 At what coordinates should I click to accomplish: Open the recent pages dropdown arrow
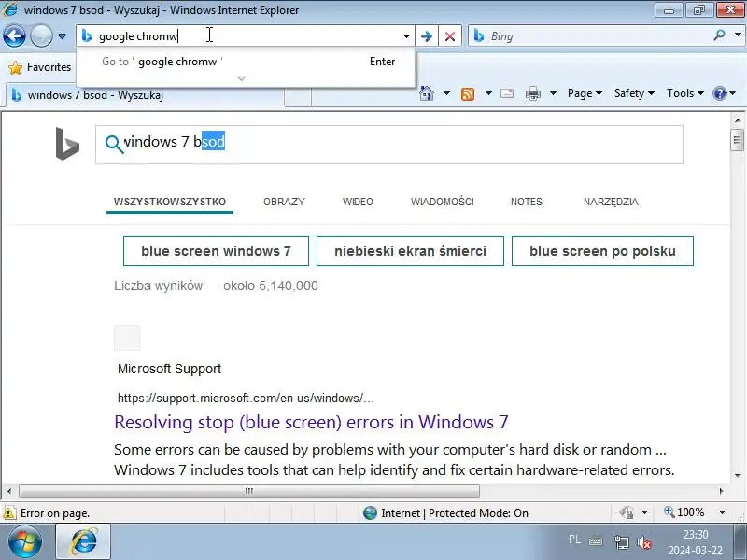62,36
